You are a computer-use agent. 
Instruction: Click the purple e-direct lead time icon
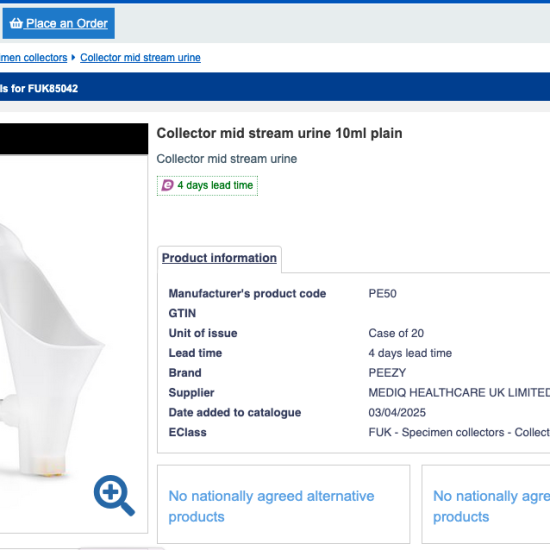(x=167, y=185)
